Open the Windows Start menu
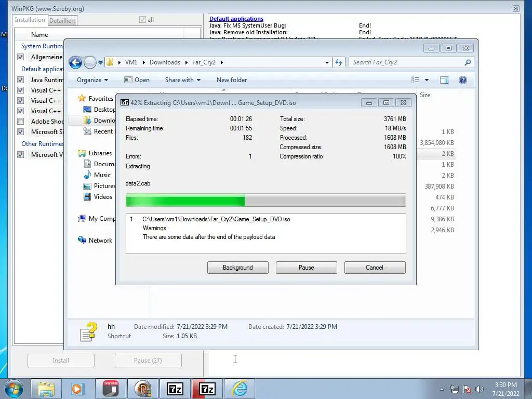The image size is (532, 399). coord(14,389)
